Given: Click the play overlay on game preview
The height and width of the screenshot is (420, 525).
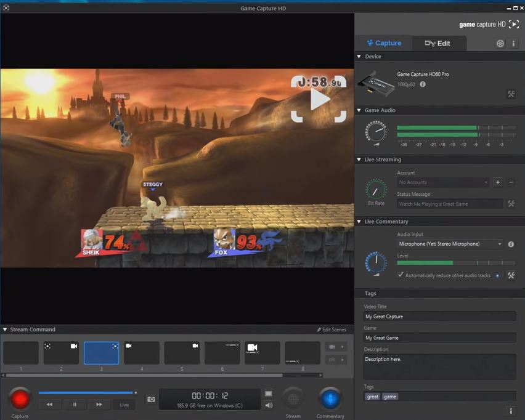Looking at the screenshot, I should 319,99.
